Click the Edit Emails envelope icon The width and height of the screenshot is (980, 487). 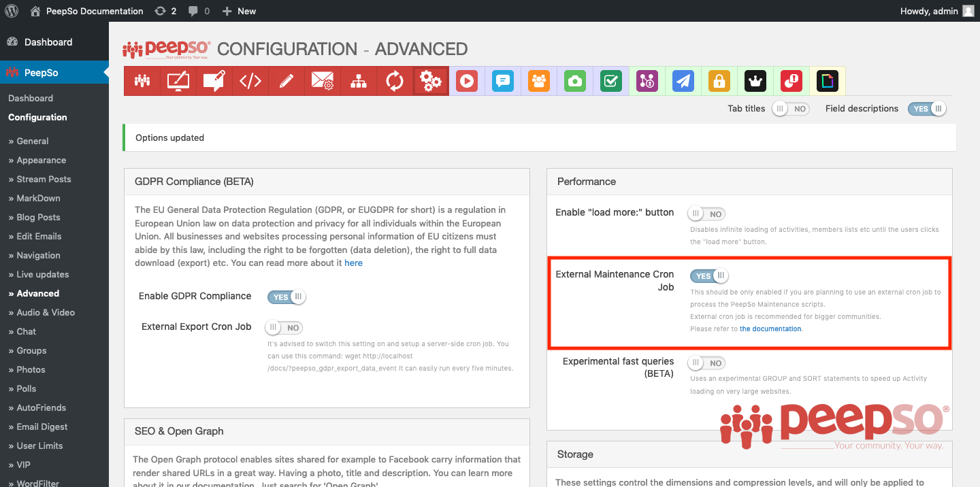coord(322,81)
